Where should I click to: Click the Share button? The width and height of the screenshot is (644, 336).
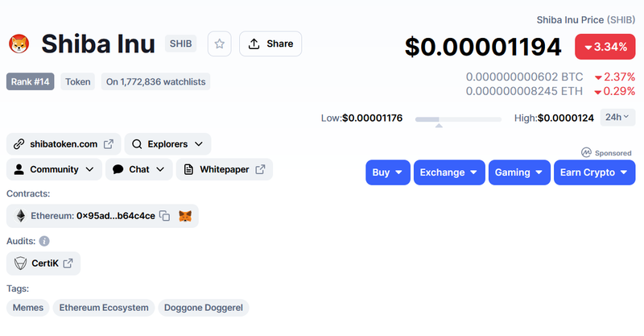coord(270,44)
